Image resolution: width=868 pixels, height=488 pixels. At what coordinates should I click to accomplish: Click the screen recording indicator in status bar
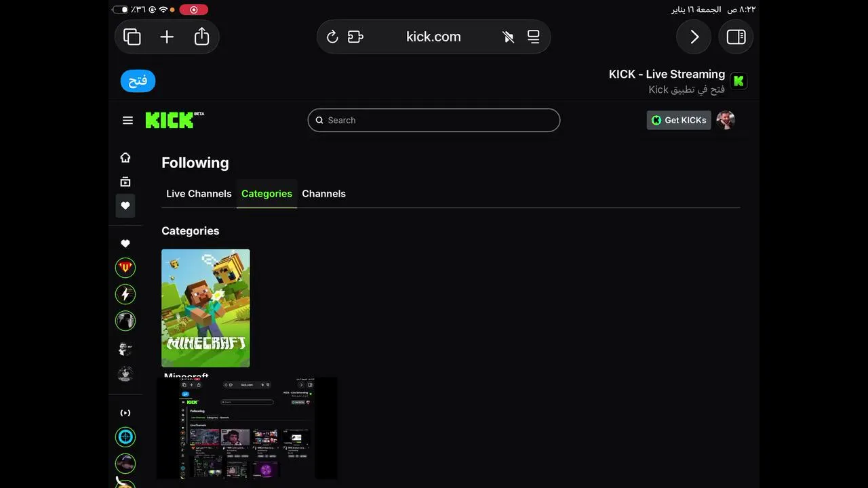(x=194, y=9)
